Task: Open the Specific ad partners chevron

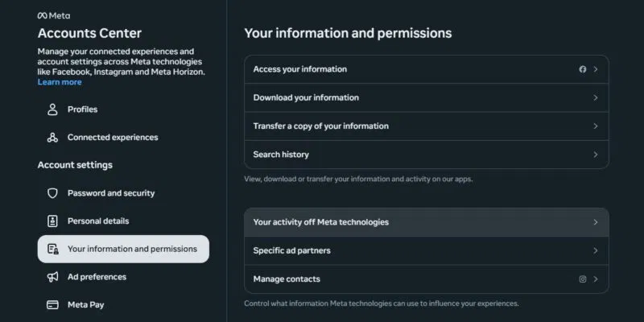Action: coord(596,250)
